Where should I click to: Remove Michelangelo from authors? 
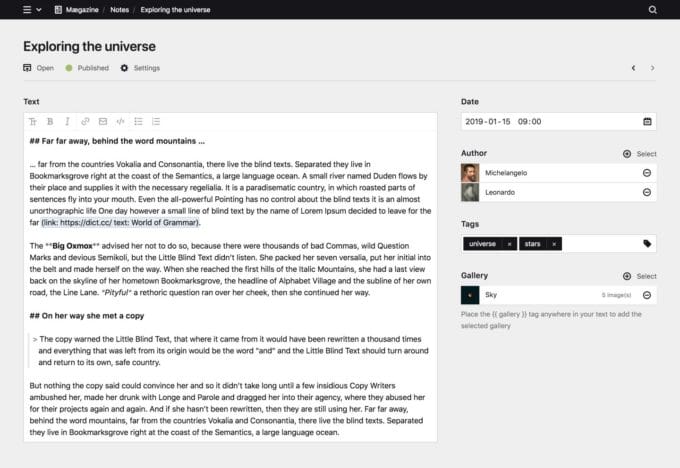pos(647,172)
